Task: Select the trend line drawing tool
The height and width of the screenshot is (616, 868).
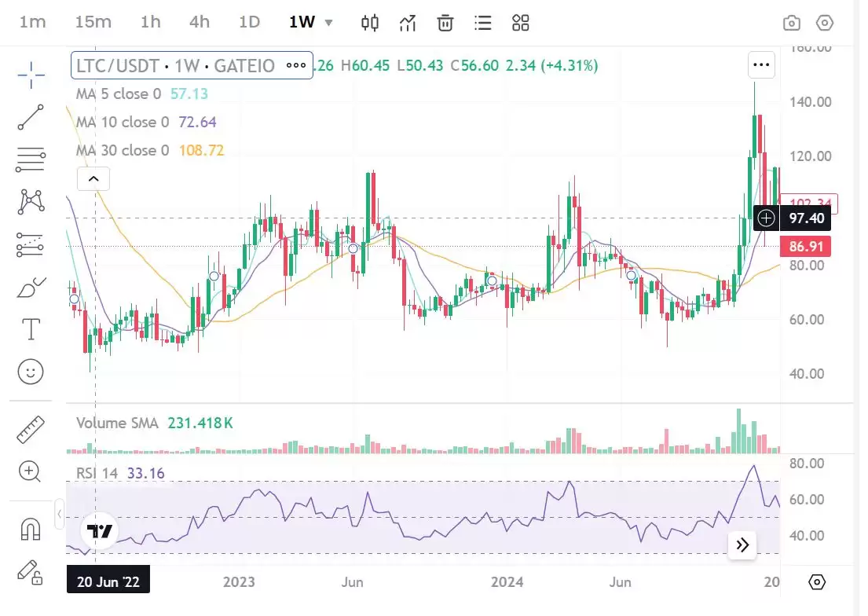Action: click(x=31, y=117)
